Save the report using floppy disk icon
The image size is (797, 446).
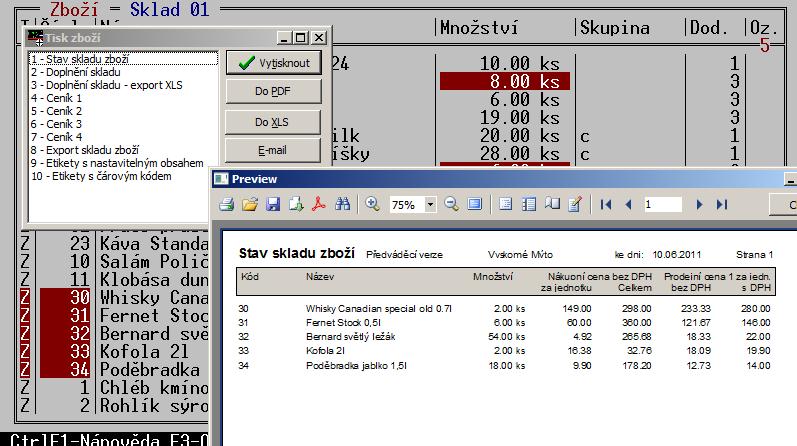tap(273, 204)
